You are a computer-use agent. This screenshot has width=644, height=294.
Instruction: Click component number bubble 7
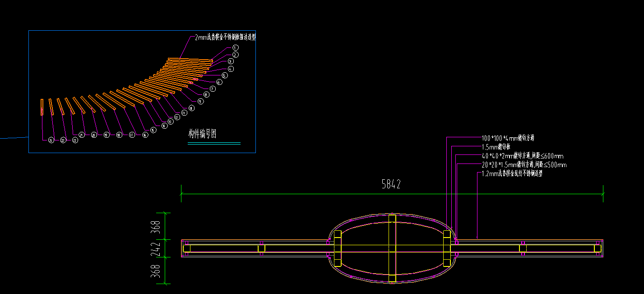click(213, 89)
